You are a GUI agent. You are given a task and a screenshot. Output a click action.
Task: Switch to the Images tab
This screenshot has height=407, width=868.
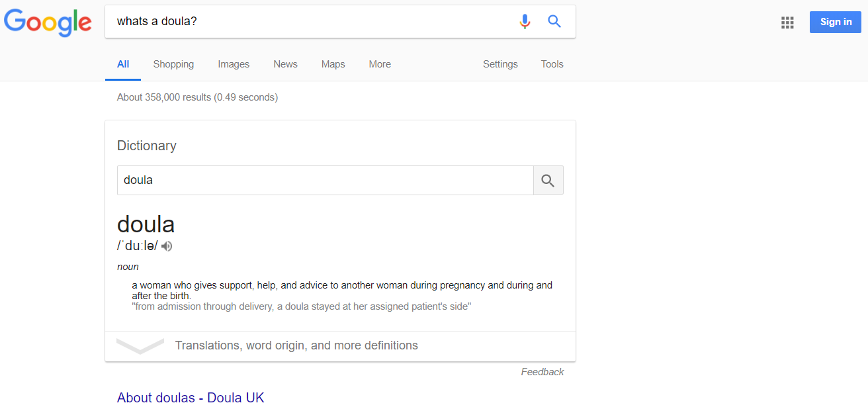click(x=234, y=64)
